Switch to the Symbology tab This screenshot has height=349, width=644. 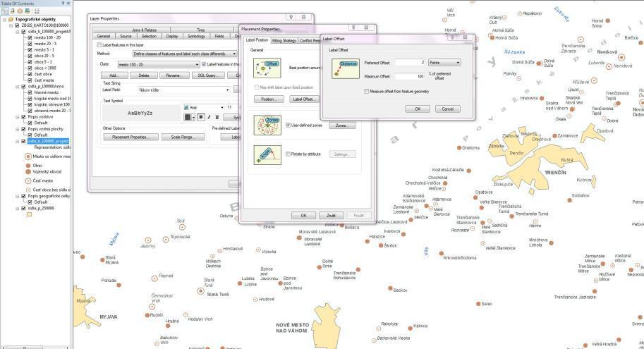point(196,36)
